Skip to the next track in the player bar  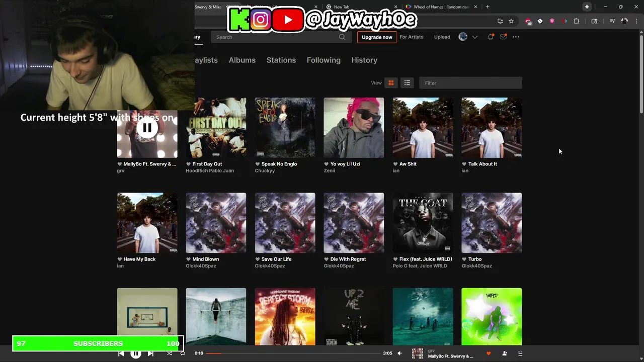(x=150, y=353)
